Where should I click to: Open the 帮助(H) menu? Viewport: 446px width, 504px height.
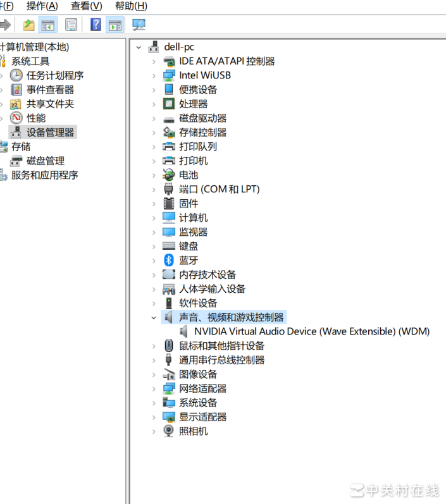131,6
